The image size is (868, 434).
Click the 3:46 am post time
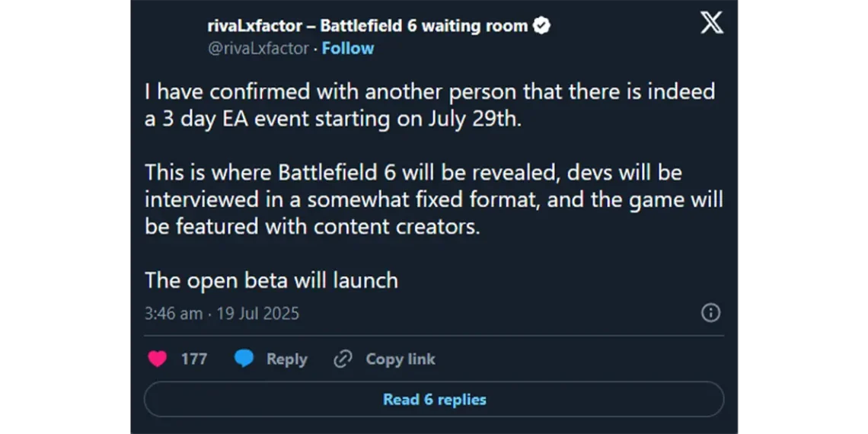tap(174, 314)
